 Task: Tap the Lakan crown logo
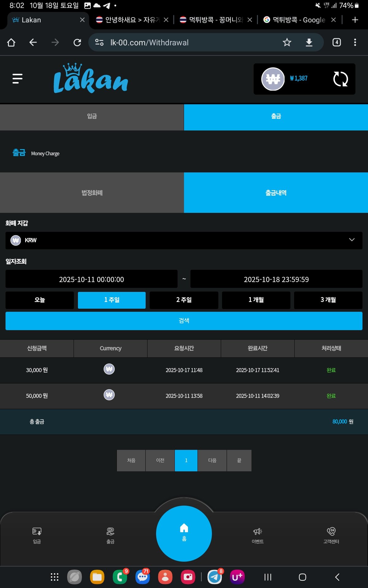[90, 79]
